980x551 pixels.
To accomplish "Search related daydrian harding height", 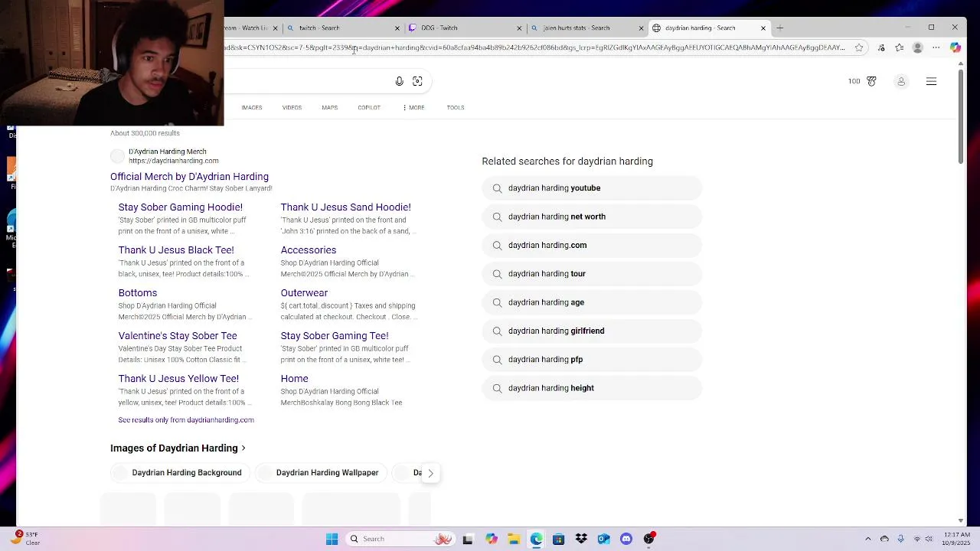I will 592,388.
